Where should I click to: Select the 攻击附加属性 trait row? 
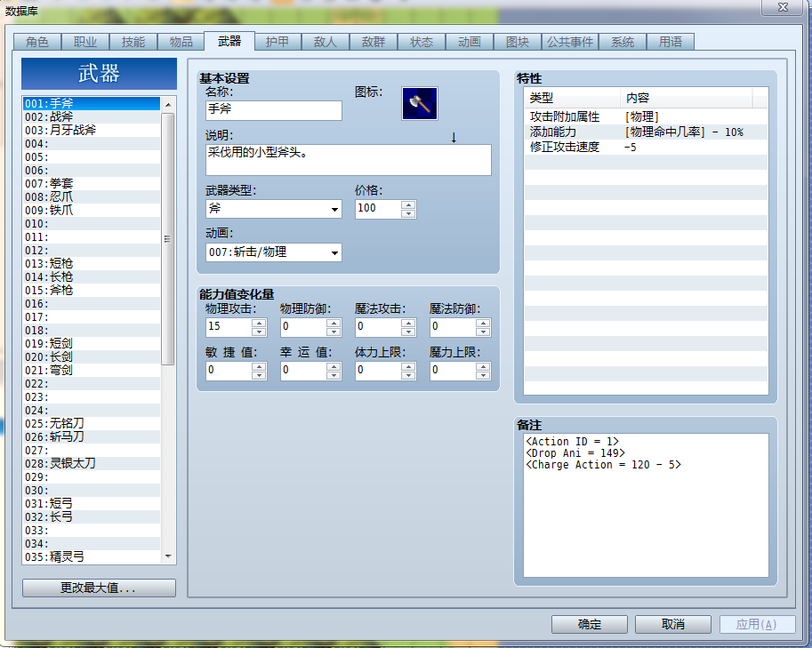pyautogui.click(x=646, y=117)
